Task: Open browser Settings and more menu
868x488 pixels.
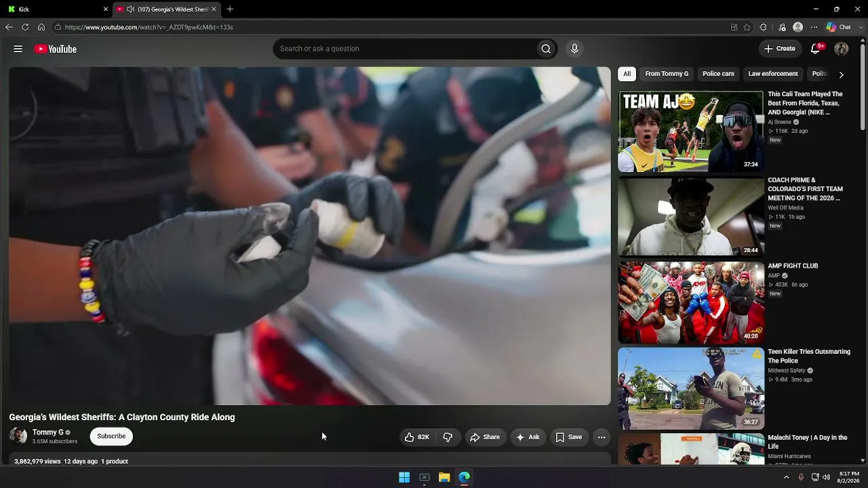Action: [814, 27]
